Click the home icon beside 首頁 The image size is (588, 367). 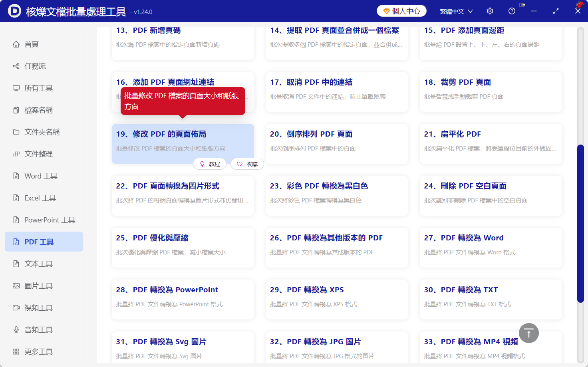(x=16, y=44)
